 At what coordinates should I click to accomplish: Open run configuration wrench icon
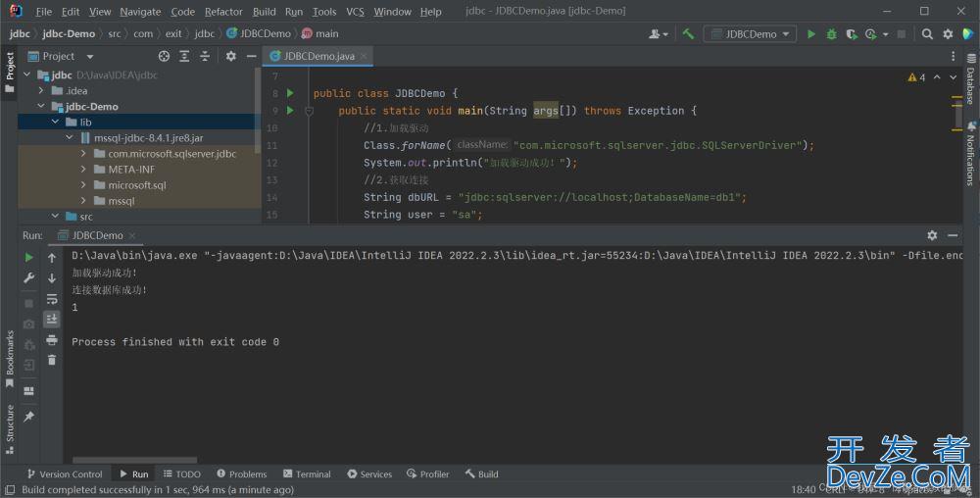pos(28,277)
